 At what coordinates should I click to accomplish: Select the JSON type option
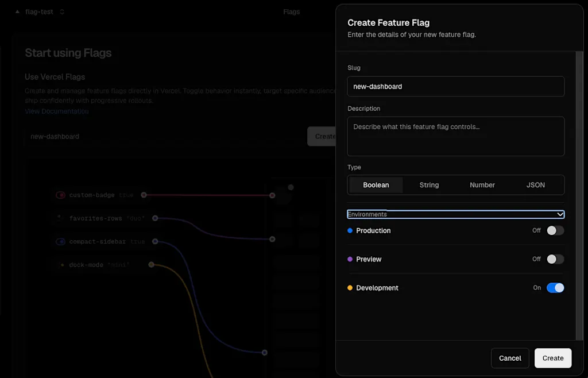536,185
